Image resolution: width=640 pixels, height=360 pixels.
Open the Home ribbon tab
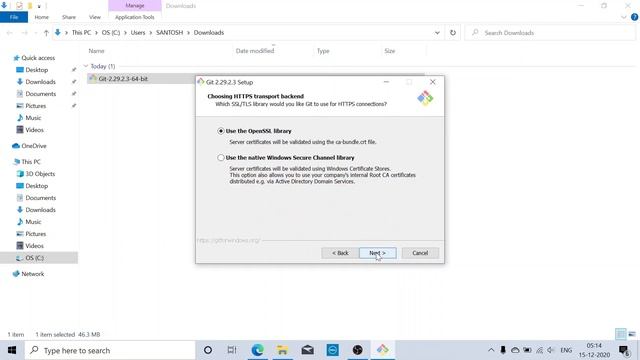42,17
